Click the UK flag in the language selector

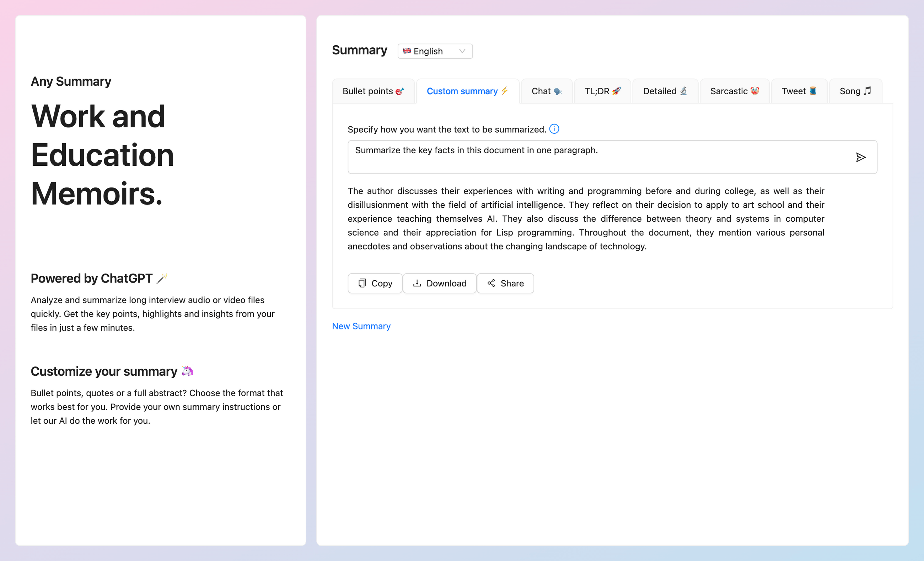(x=407, y=51)
